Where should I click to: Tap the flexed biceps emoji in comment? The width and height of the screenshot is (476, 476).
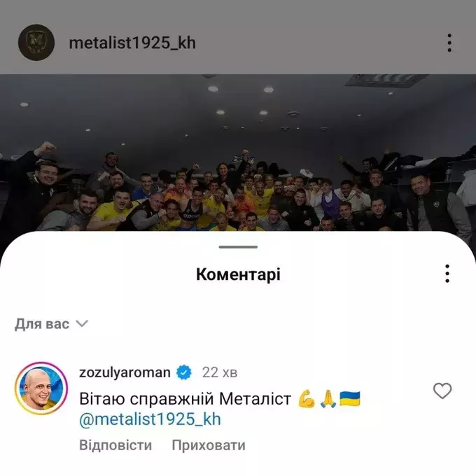pyautogui.click(x=307, y=398)
